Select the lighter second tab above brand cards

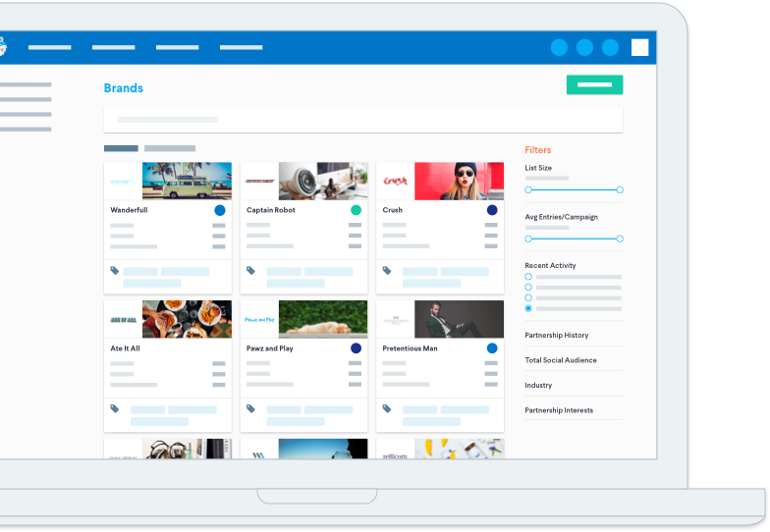pos(170,148)
